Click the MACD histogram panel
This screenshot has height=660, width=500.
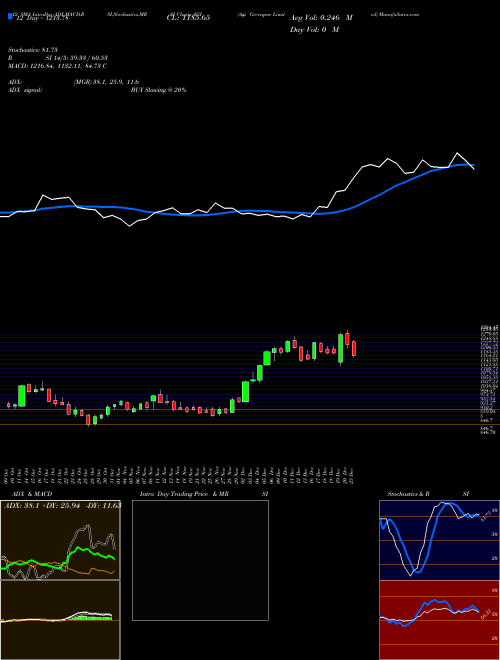(x=60, y=620)
